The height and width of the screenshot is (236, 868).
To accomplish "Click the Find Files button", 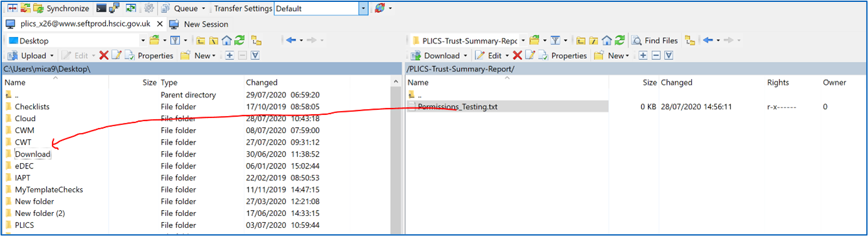I will pyautogui.click(x=654, y=41).
